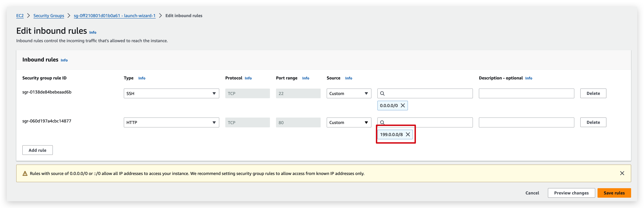The image size is (644, 208).
Task: Click the warning triangle icon in the banner
Action: pyautogui.click(x=25, y=173)
